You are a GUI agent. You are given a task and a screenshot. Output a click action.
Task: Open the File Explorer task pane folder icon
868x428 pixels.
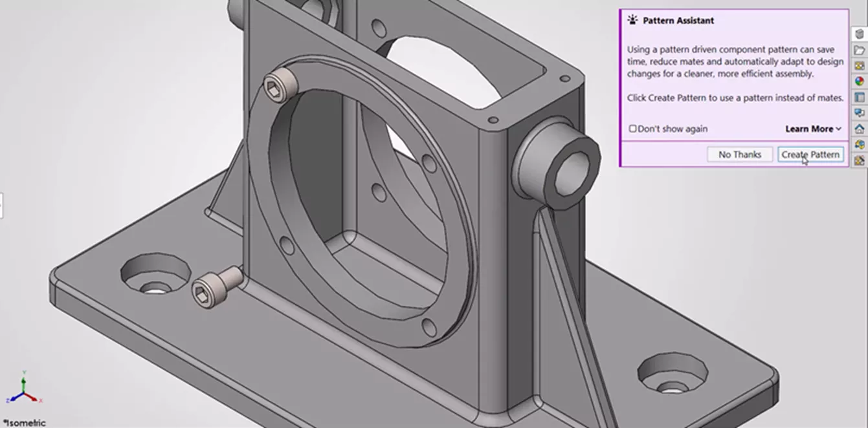(x=859, y=50)
